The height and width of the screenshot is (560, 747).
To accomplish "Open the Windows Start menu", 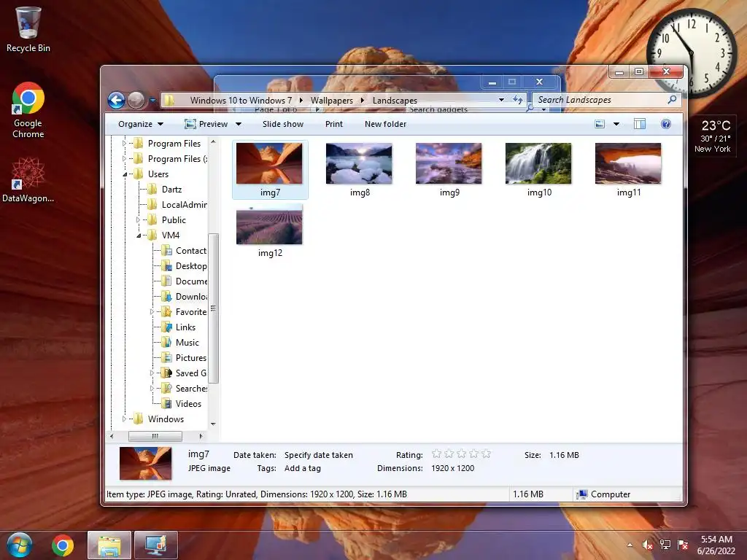I will [x=20, y=545].
